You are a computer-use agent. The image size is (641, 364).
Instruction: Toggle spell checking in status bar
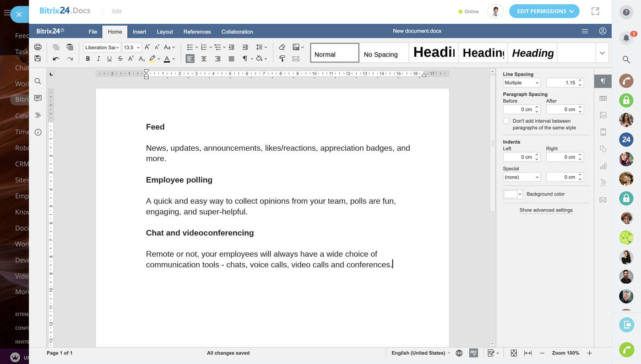tap(473, 353)
